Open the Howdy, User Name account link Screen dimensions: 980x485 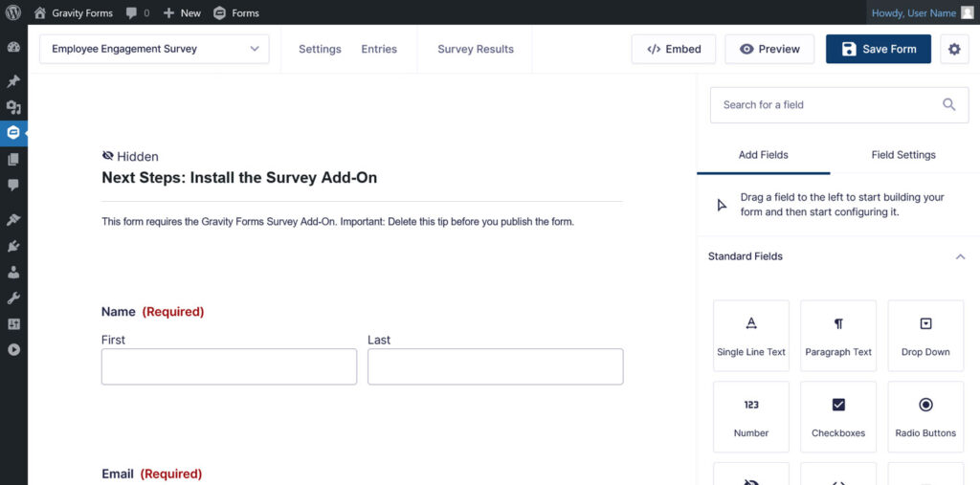point(914,12)
